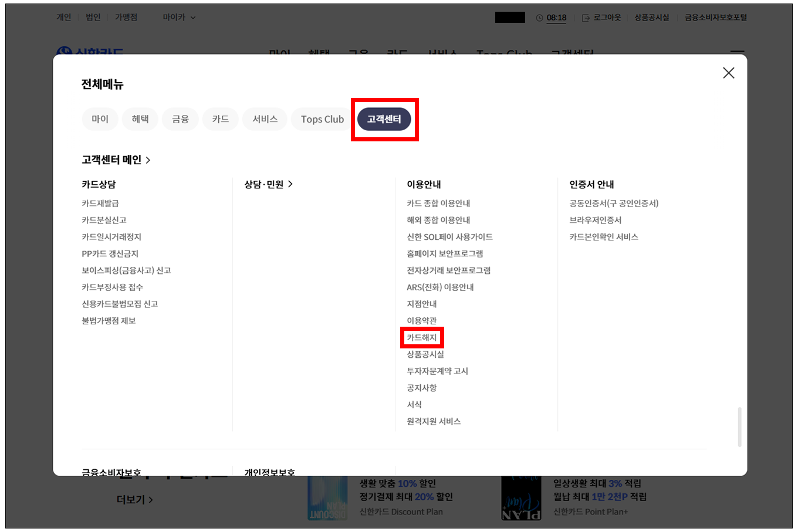Select the Tops Club tab
798x532 pixels.
[322, 119]
